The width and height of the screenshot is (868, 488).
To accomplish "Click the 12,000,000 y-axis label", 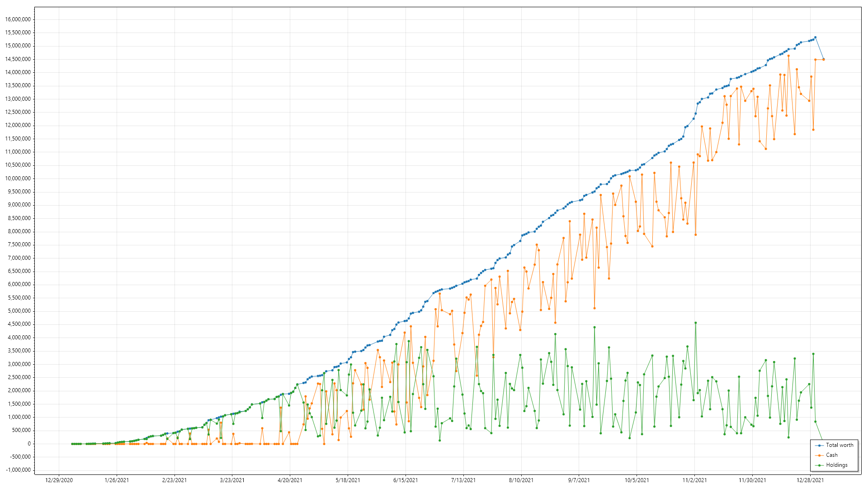I will (18, 125).
